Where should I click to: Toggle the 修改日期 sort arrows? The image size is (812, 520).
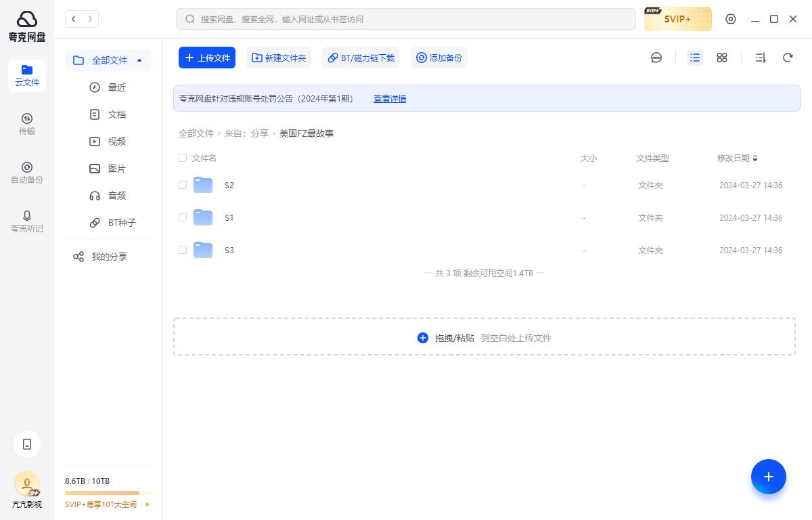[754, 158]
